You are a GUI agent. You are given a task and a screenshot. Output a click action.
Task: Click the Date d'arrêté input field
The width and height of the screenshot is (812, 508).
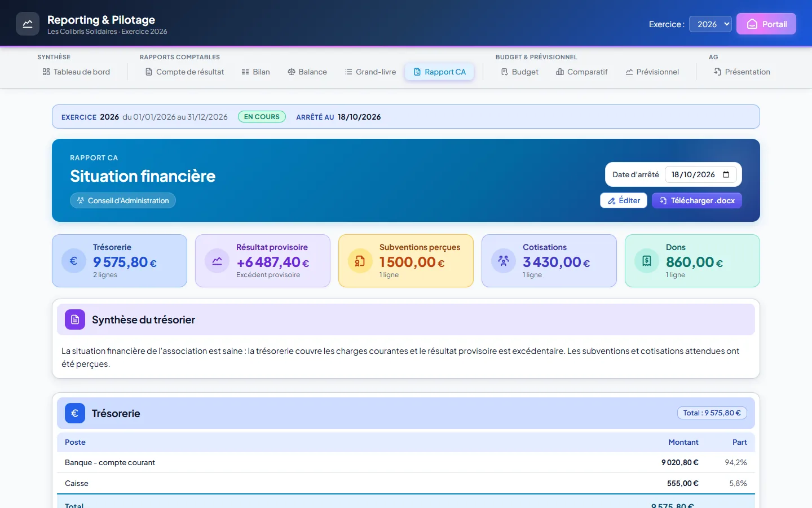(x=701, y=174)
